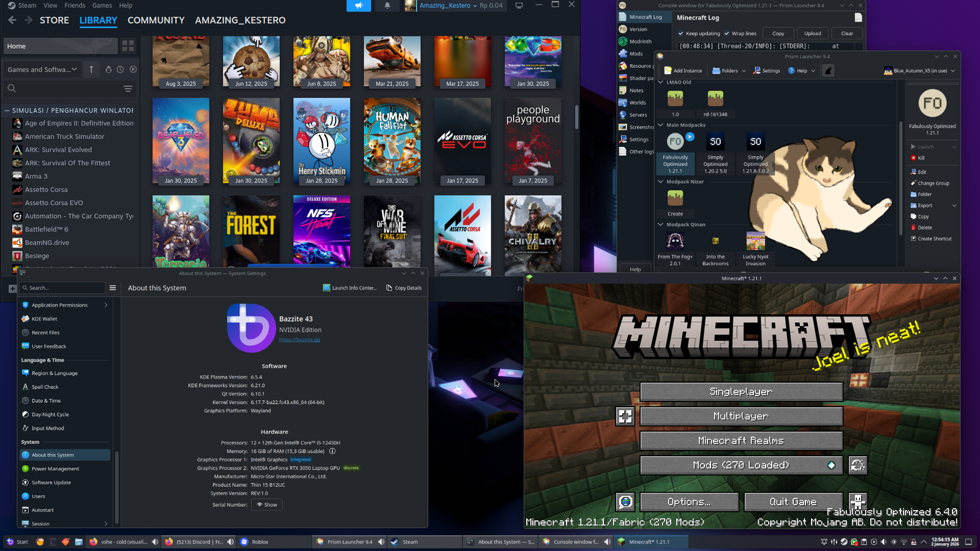Uncheck Wrap lines in Minecraft Log

point(726,33)
